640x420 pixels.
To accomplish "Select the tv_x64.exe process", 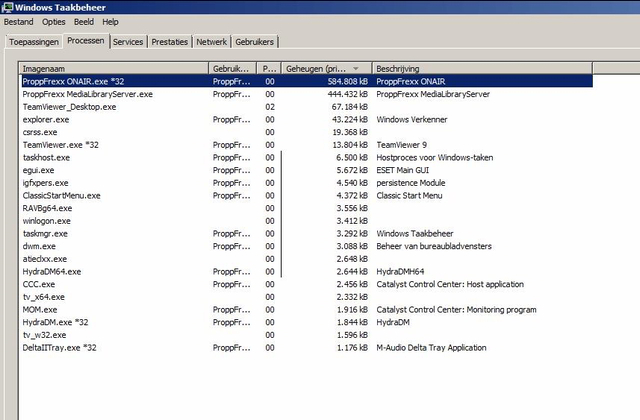I will [306, 297].
